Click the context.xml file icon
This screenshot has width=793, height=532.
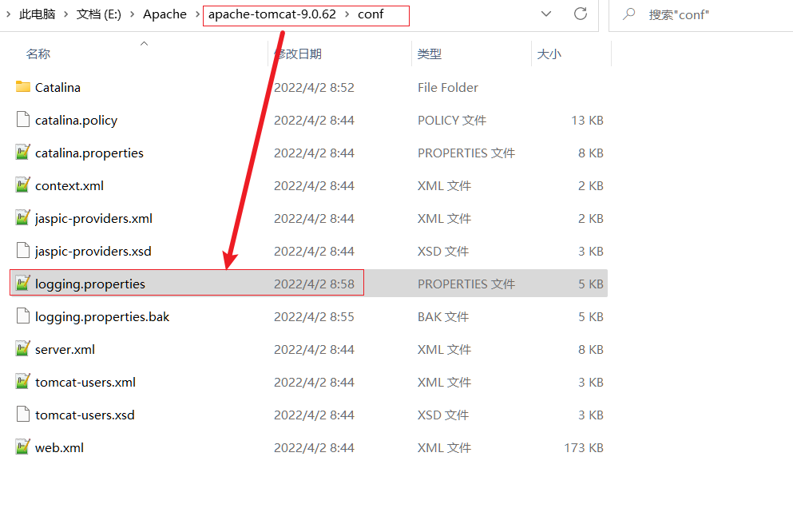(x=22, y=185)
